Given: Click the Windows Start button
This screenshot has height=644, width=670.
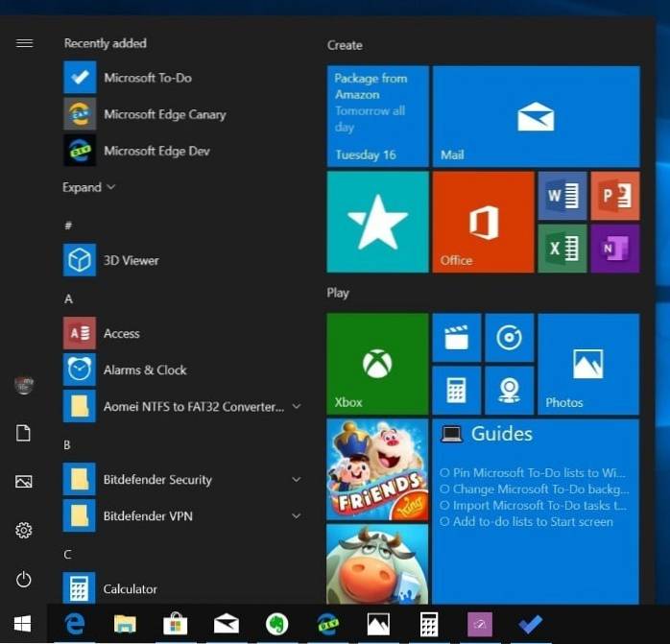Looking at the screenshot, I should [21, 624].
